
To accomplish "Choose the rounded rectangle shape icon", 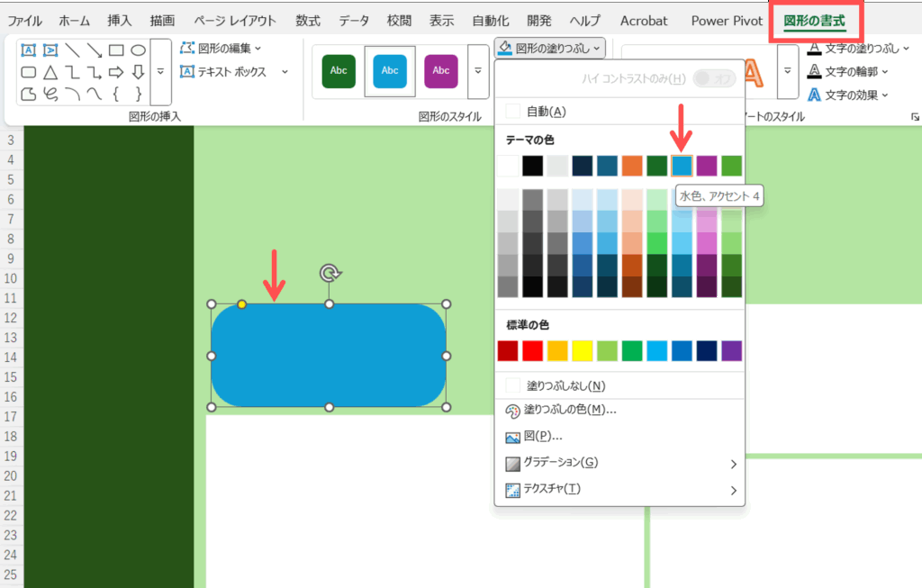I will point(29,72).
